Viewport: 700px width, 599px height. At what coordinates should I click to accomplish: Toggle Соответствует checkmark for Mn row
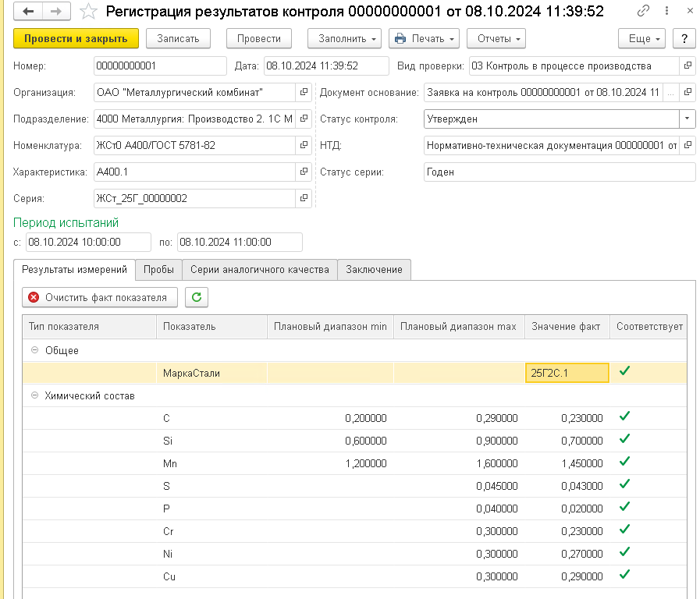click(x=624, y=463)
